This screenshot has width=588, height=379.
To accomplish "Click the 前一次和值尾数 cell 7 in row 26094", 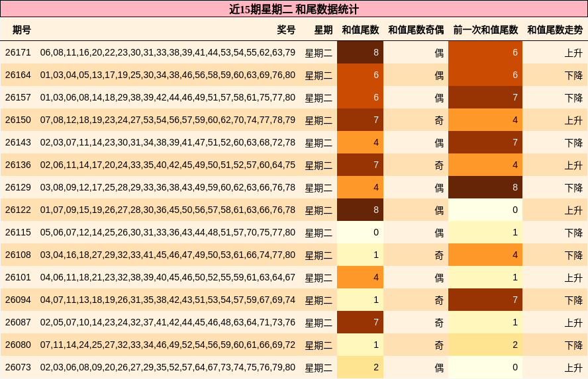I will [x=485, y=300].
